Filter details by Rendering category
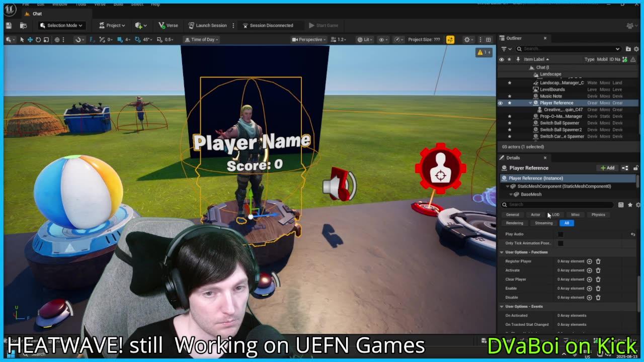644x362 pixels. point(514,223)
